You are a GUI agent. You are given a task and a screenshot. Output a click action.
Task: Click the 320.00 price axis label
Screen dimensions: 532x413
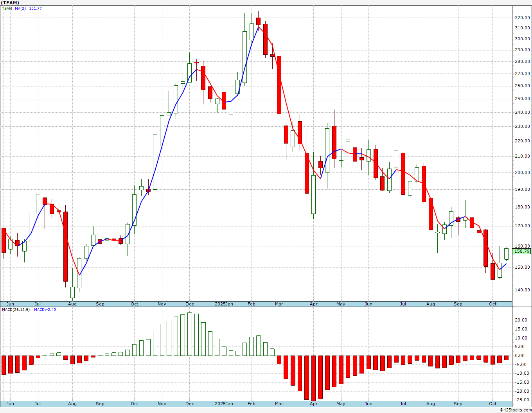click(x=522, y=18)
